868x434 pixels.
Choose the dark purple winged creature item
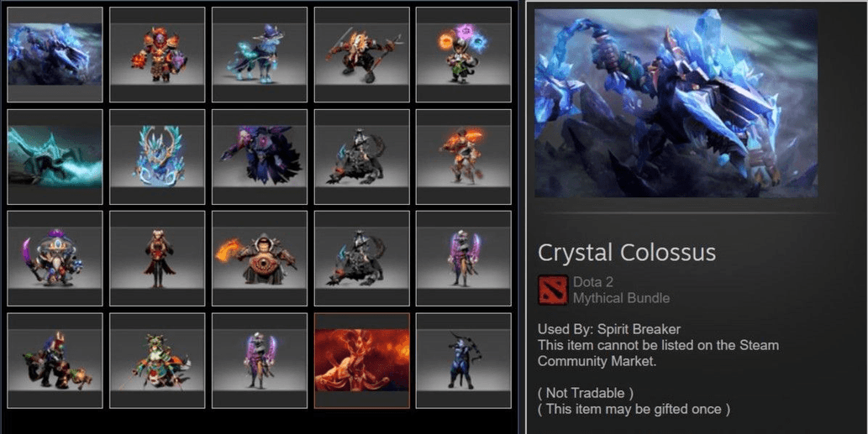point(260,156)
